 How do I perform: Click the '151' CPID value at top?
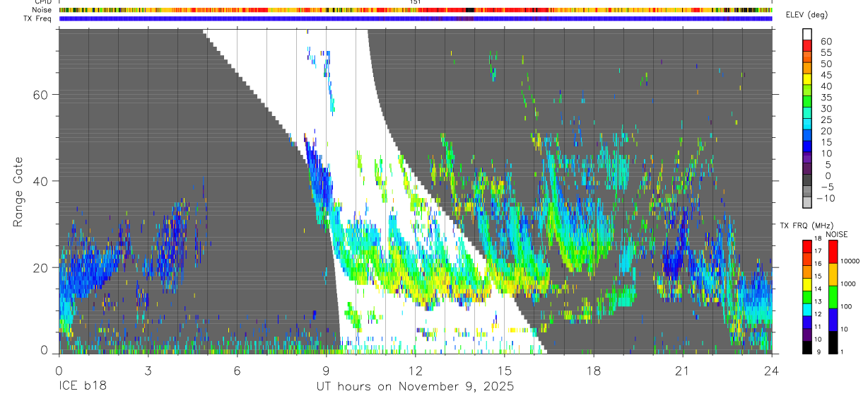point(416,2)
